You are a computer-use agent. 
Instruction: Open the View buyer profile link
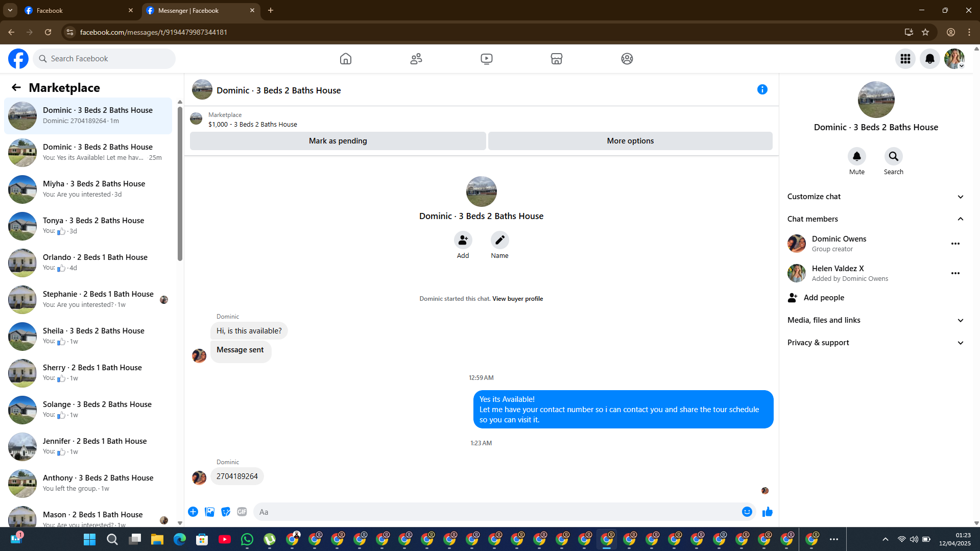pos(517,299)
